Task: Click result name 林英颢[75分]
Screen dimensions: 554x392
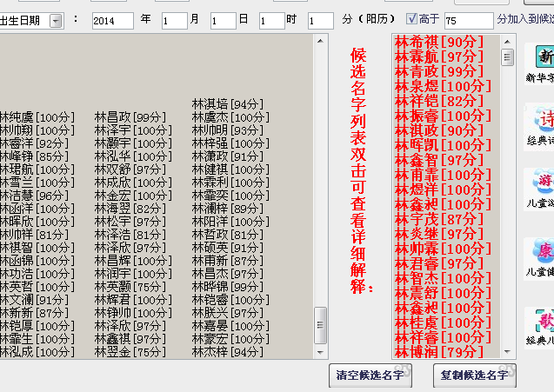Action: [130, 287]
